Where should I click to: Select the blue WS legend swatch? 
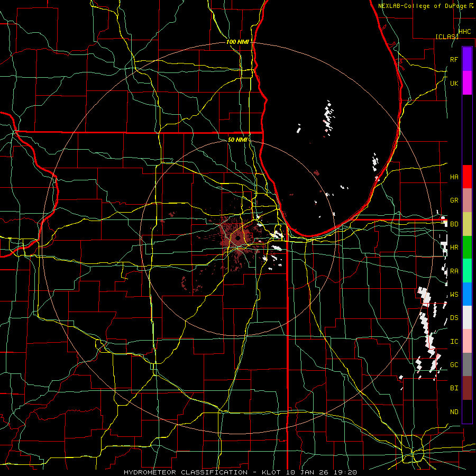(x=467, y=294)
